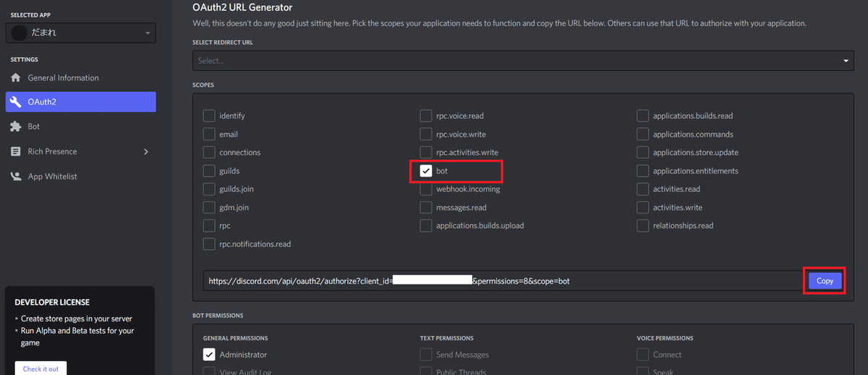
Task: Check activities.write scope
Action: click(643, 208)
